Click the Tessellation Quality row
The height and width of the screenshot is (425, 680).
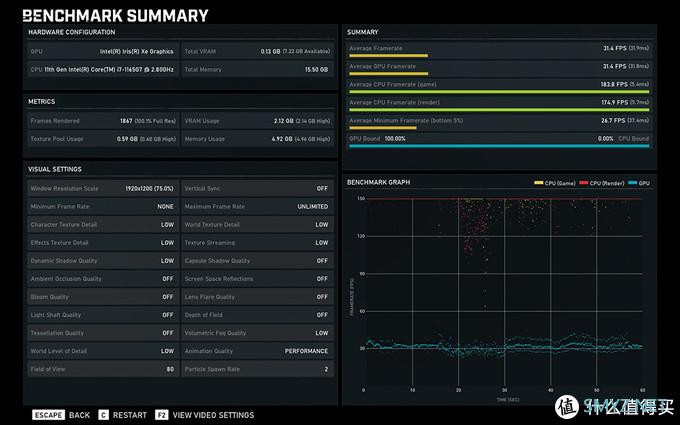[x=103, y=333]
